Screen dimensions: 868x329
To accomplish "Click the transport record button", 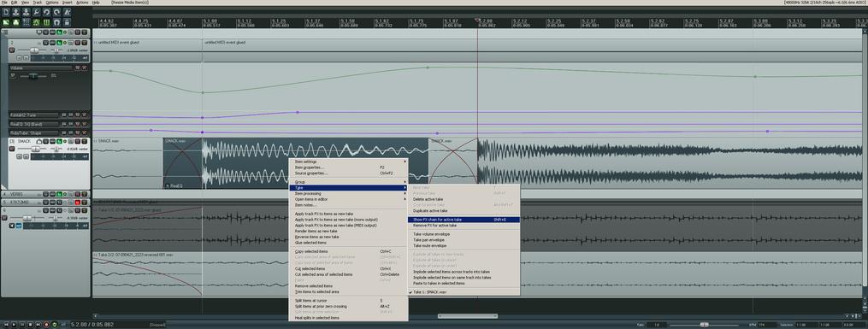I will [x=46, y=325].
